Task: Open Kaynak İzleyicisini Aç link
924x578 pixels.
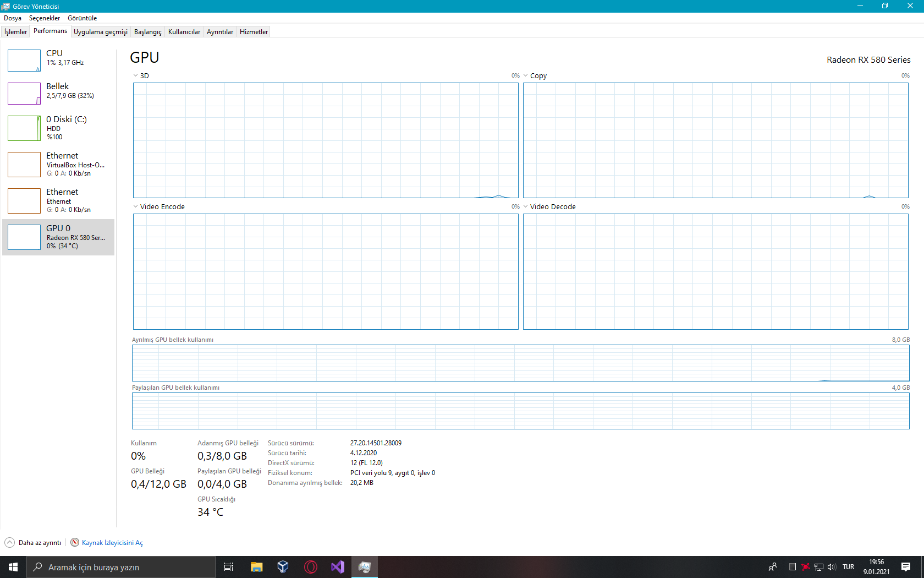Action: 112,543
